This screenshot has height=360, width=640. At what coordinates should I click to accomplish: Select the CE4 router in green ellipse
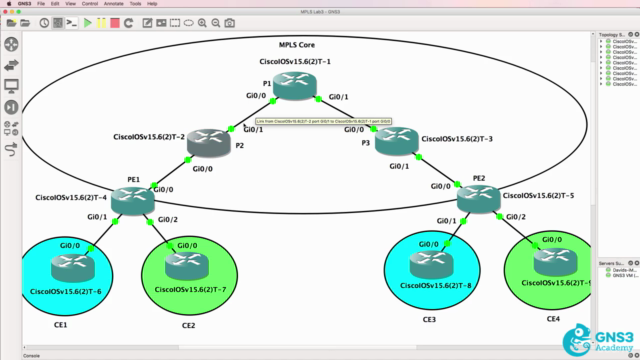coord(556,262)
